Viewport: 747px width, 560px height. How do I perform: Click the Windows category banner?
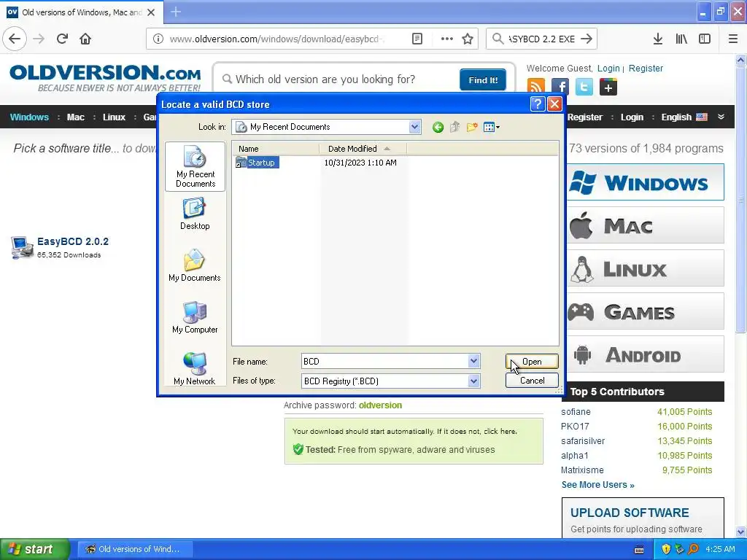pos(645,182)
